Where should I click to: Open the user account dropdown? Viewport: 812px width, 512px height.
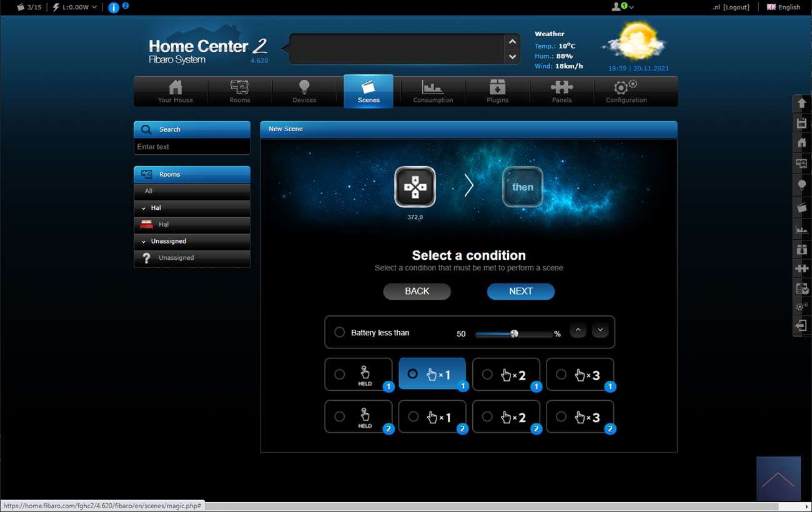622,7
